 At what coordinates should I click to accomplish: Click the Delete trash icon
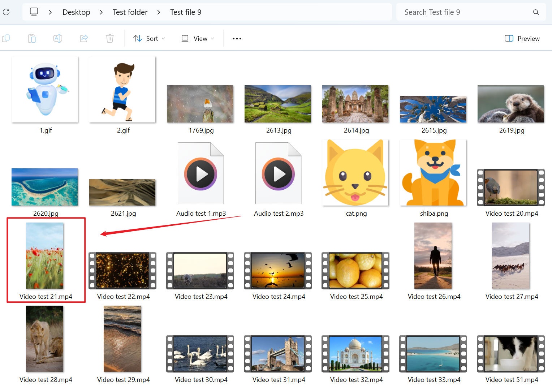click(x=110, y=38)
